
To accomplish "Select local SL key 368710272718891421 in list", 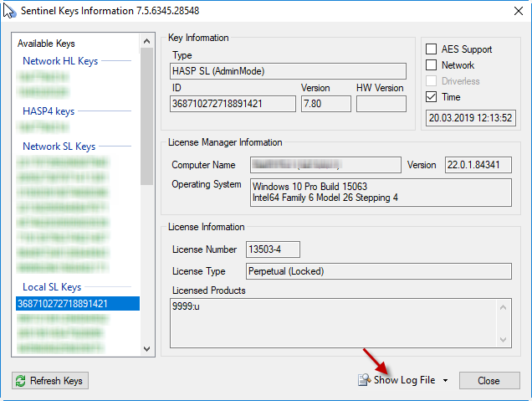I will tap(78, 304).
